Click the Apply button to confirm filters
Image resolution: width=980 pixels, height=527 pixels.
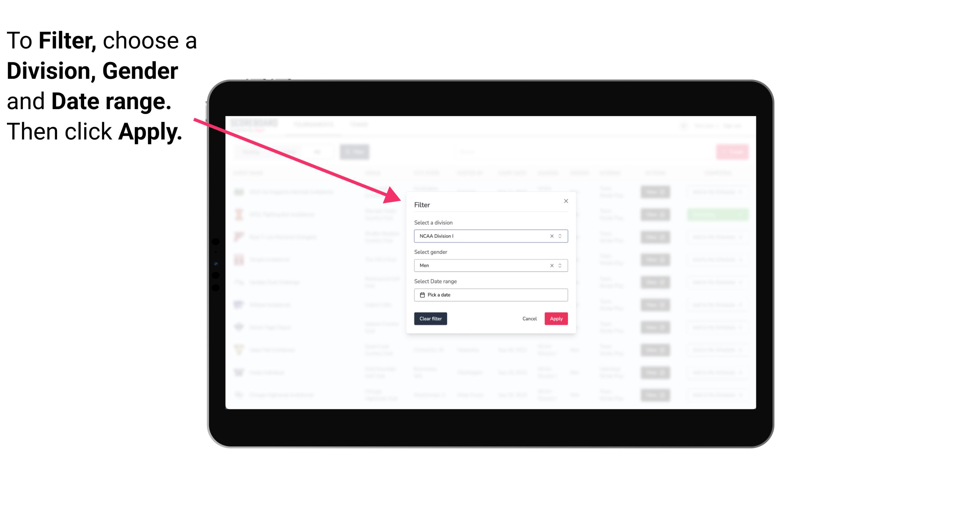556,319
